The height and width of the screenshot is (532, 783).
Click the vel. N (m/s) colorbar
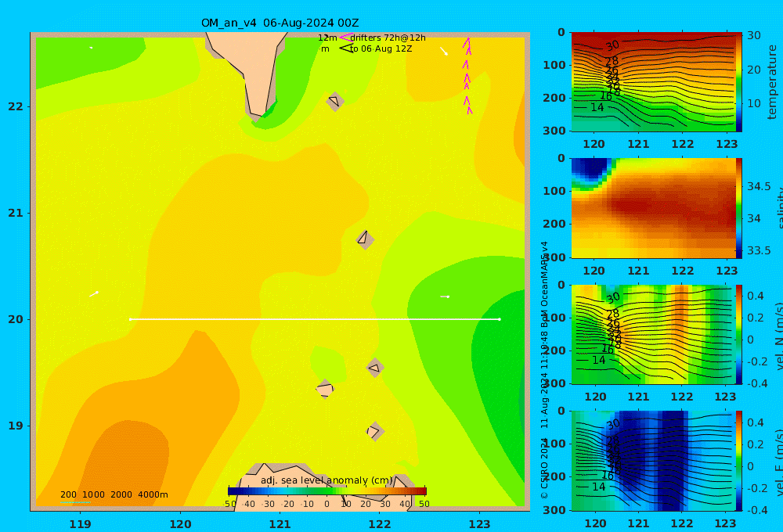click(739, 334)
